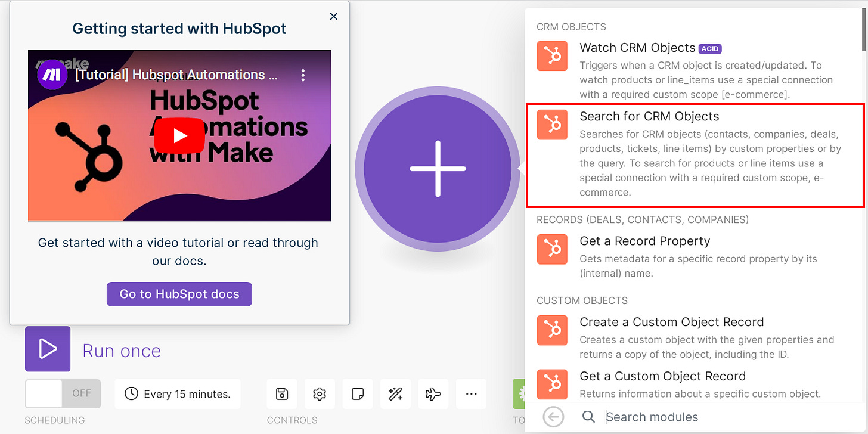Click the HubSpot icon beside Search for CRM Objects
Viewport: 868px width, 434px height.
(552, 125)
